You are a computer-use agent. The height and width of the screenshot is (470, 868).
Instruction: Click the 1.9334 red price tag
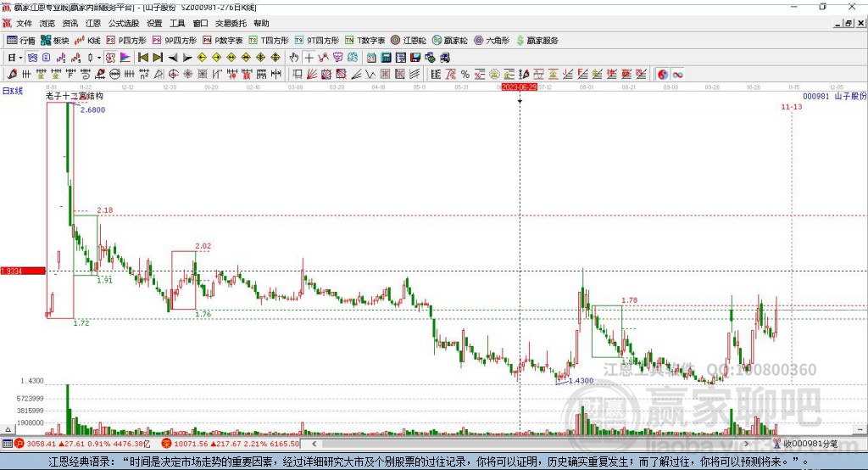pos(23,271)
